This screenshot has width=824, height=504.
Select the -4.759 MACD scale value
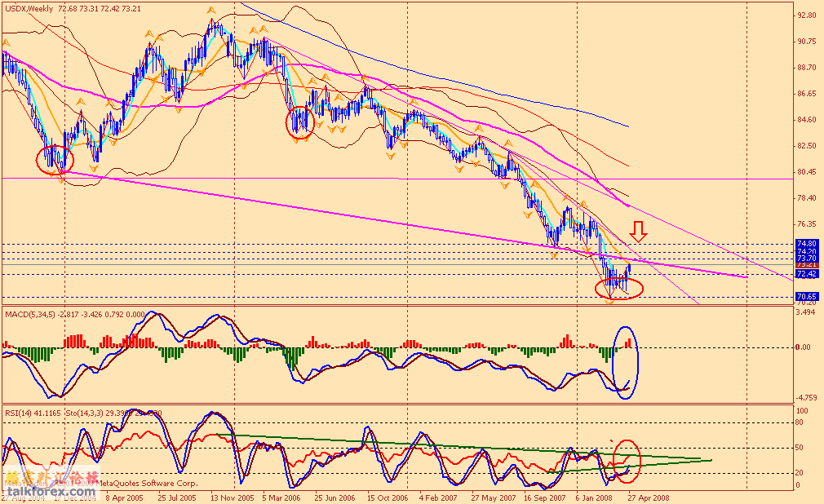806,398
